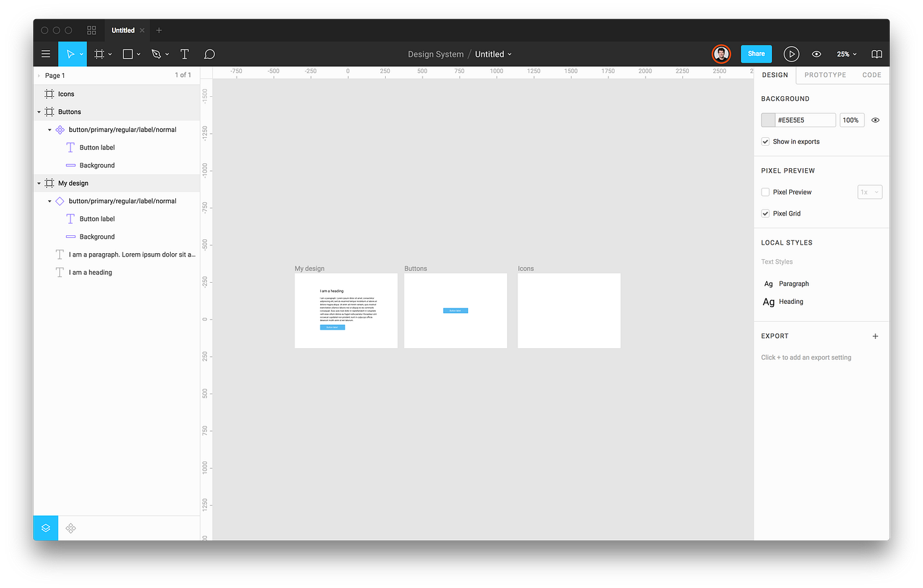Open Design System project link
Viewport: 923px width, 588px height.
435,54
